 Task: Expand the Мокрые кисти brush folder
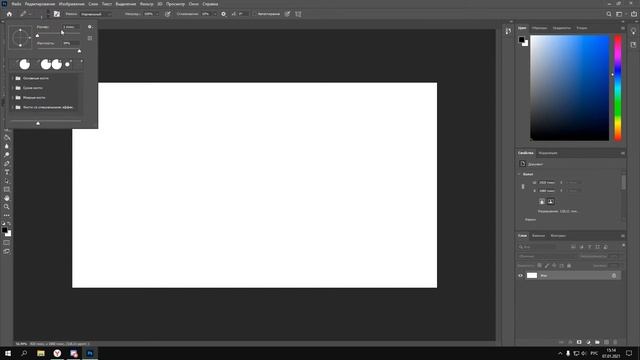(x=13, y=98)
